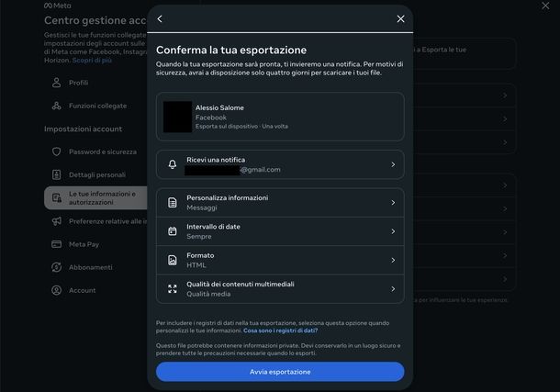Click the Meta logo in the corner

point(58,6)
